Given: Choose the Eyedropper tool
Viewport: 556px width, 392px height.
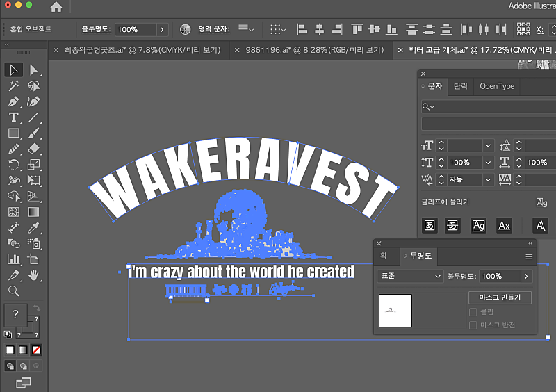Looking at the screenshot, I should 33,228.
